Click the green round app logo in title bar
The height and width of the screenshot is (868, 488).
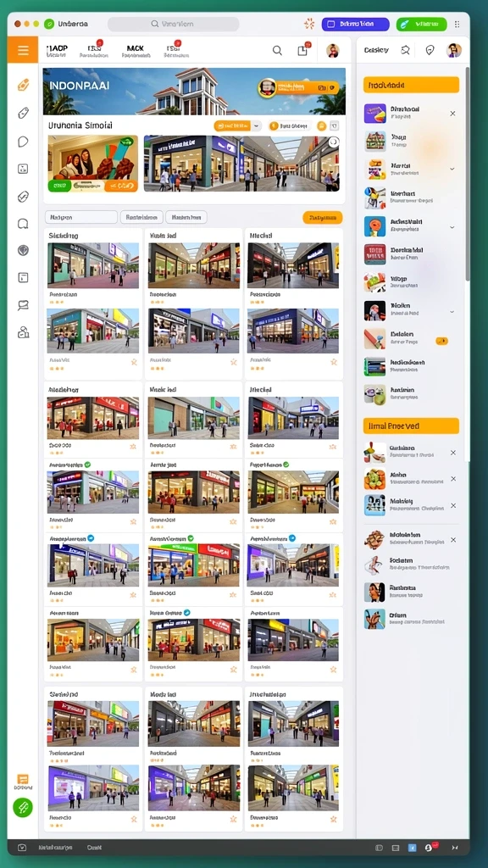point(49,24)
